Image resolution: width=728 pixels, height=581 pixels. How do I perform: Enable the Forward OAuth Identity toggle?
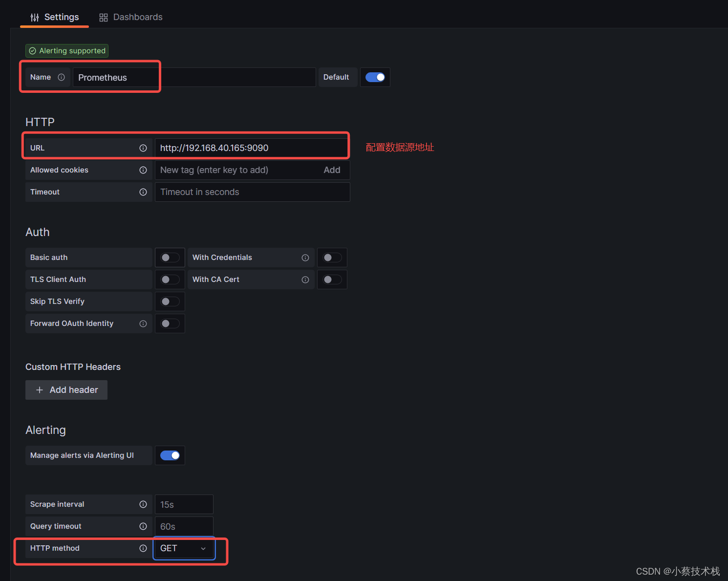[x=170, y=323]
